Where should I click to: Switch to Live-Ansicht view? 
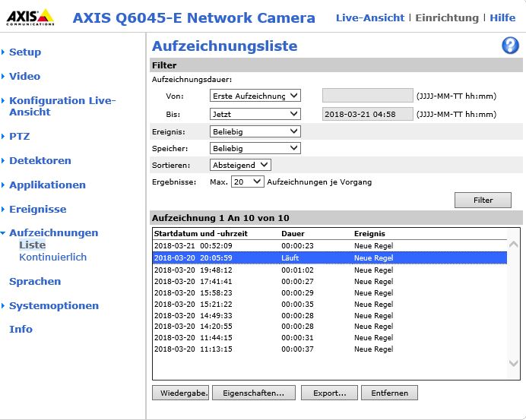coord(369,17)
